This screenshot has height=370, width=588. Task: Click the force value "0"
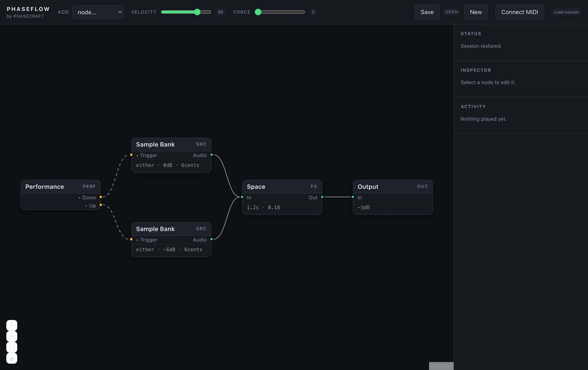(313, 12)
